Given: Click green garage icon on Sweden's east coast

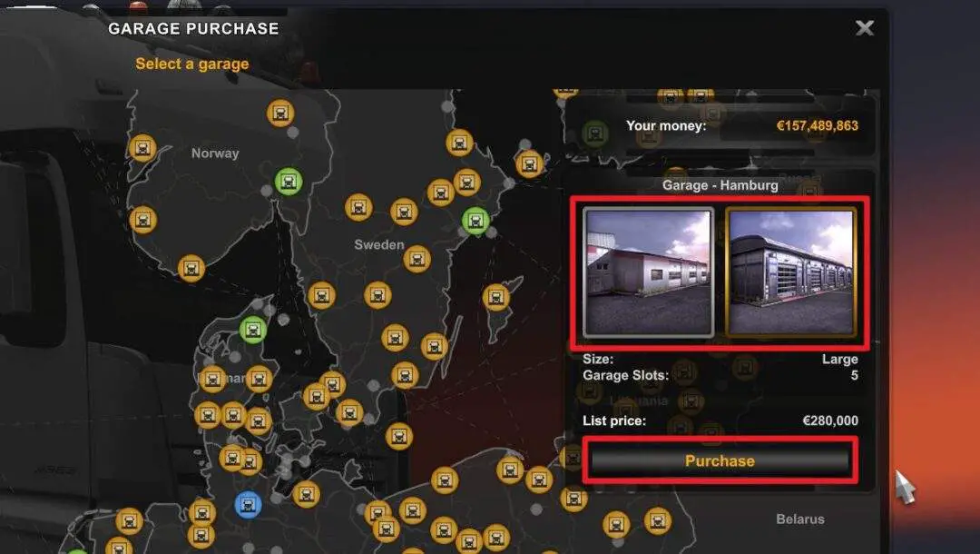Looking at the screenshot, I should [475, 221].
